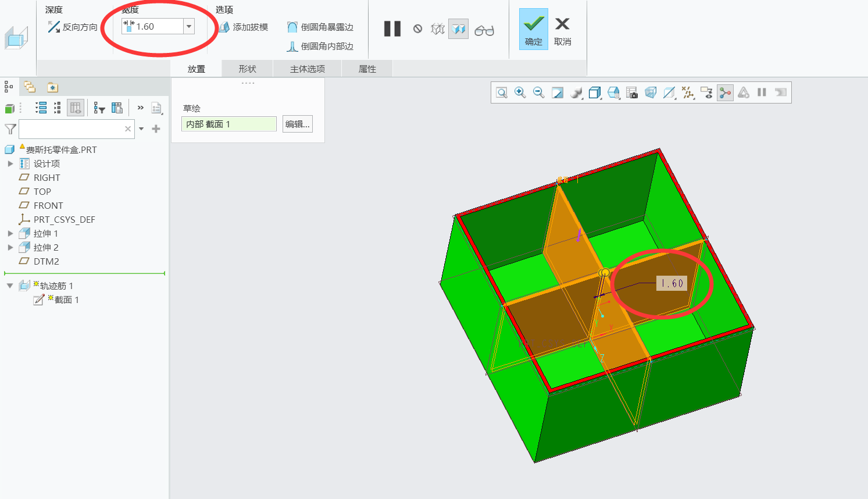Click into the model tree search box

(77, 129)
